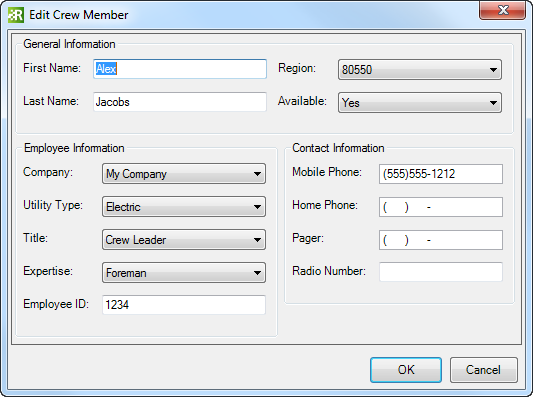This screenshot has height=397, width=533.
Task: Expand the Company dropdown
Action: tap(184, 174)
